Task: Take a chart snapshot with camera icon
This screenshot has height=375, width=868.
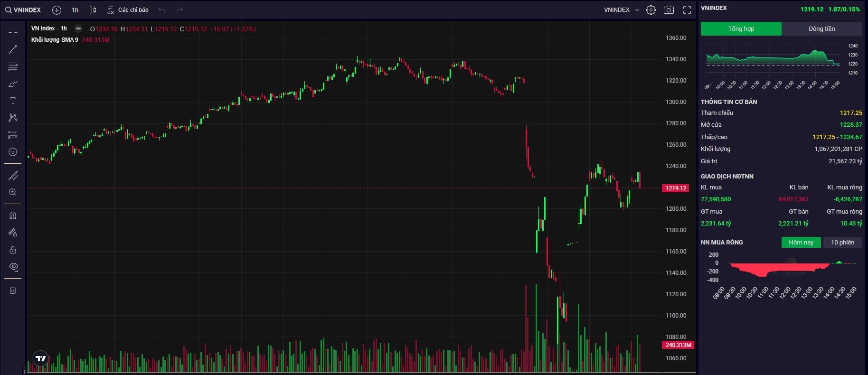Action: tap(669, 10)
